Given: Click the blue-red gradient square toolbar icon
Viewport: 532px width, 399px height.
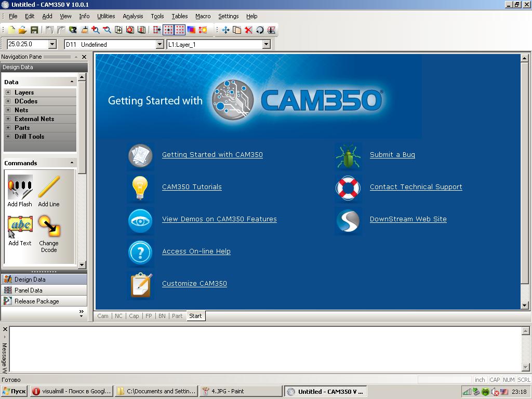Looking at the screenshot, I should click(191, 30).
